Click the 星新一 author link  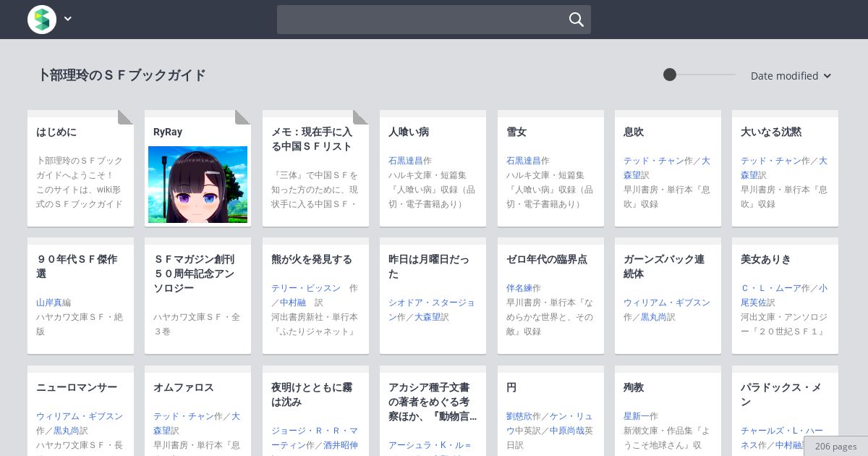pos(637,416)
